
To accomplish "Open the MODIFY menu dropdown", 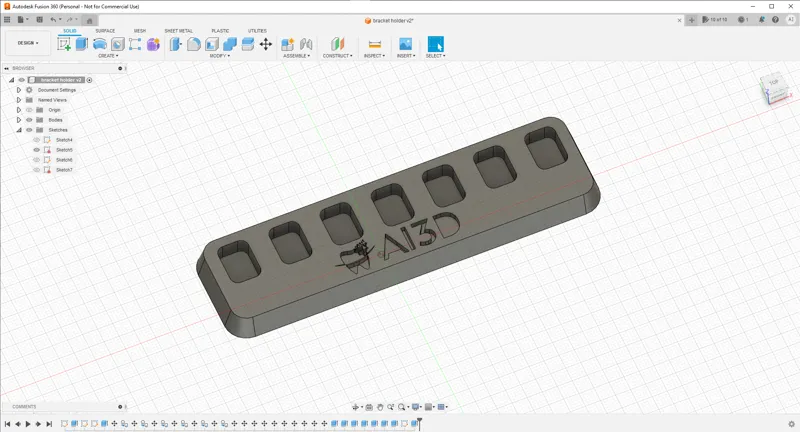I will click(219, 56).
